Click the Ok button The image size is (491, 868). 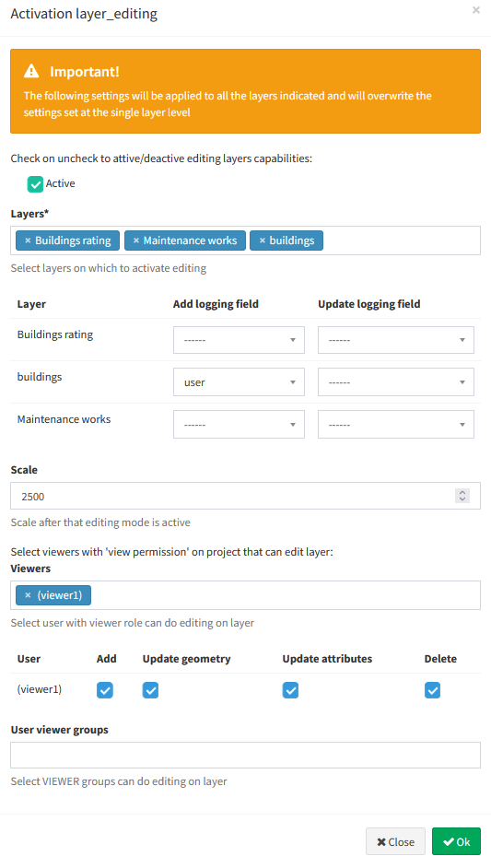[x=456, y=841]
